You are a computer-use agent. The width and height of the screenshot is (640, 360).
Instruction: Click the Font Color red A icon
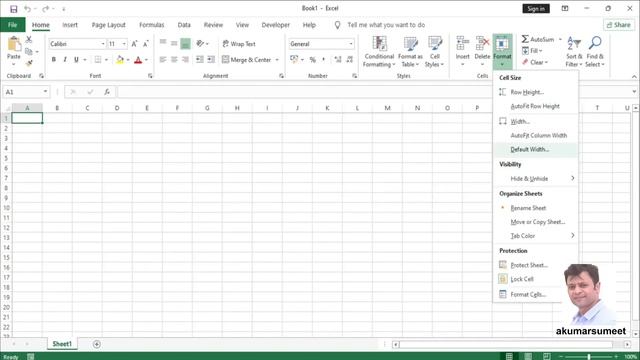click(138, 60)
